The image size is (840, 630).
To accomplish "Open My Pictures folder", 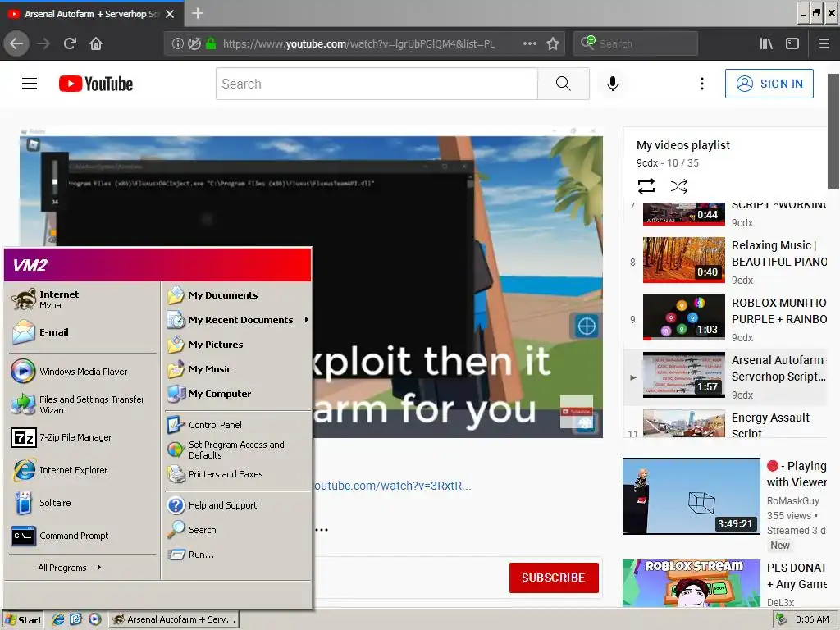I will (x=205, y=345).
